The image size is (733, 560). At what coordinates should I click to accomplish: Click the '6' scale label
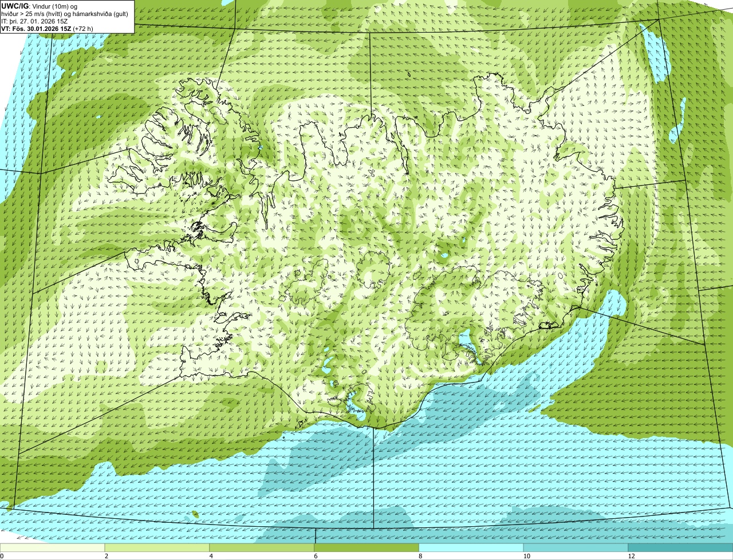click(316, 556)
